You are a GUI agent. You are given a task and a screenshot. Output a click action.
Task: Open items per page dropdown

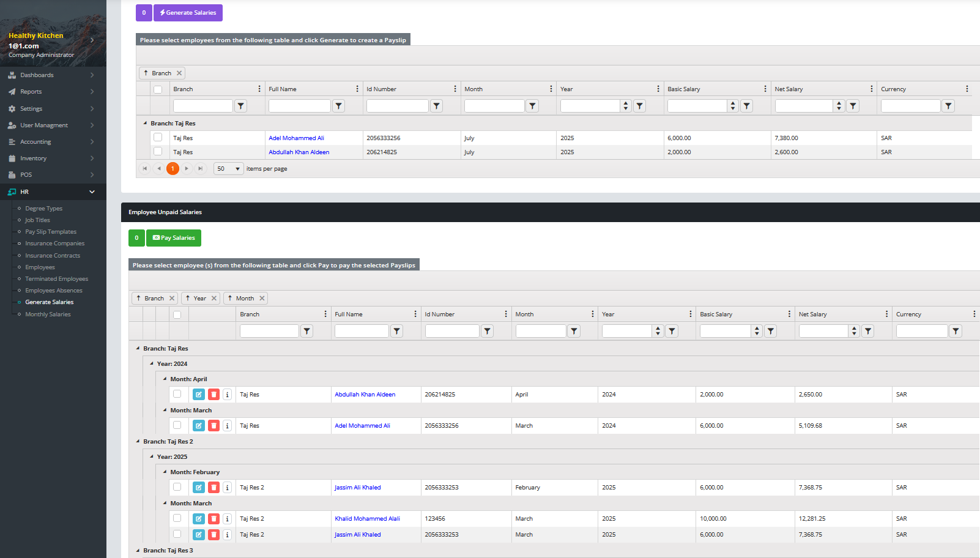click(x=229, y=169)
